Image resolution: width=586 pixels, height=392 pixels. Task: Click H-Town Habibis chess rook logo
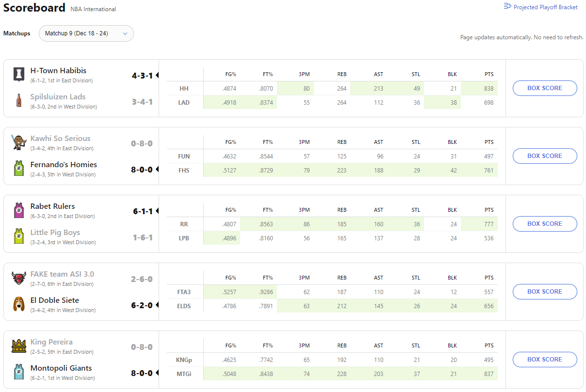[x=19, y=74]
